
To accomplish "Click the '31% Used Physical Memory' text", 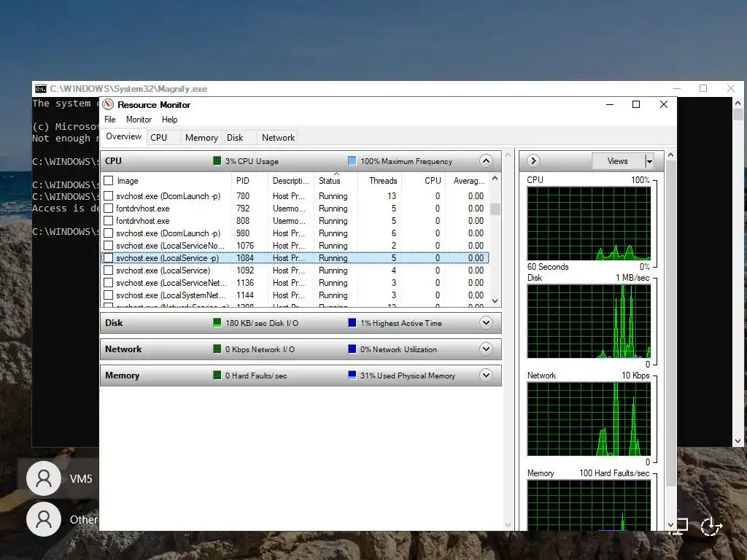I will (407, 376).
